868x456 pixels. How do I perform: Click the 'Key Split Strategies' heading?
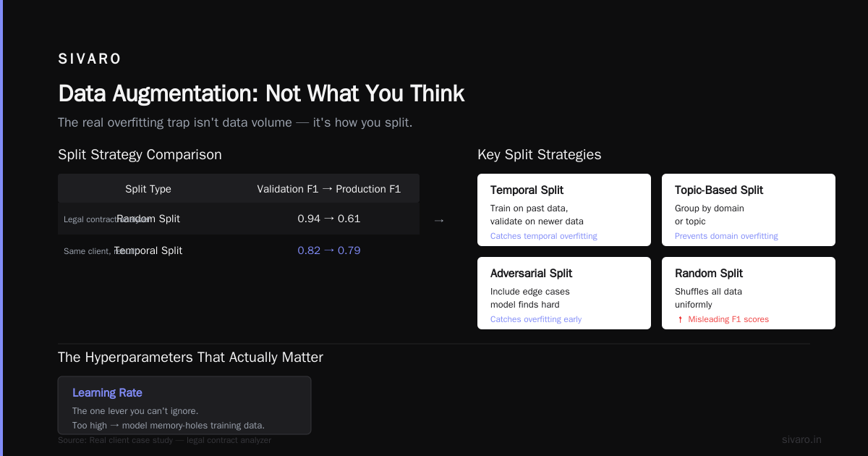540,154
